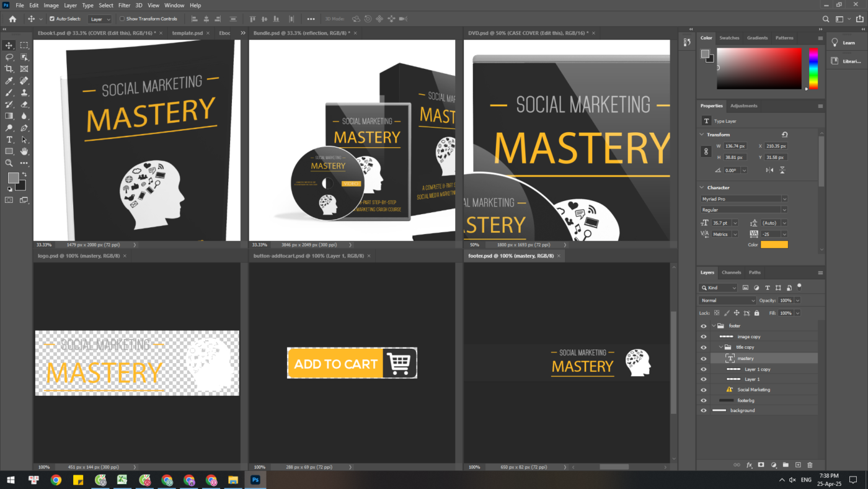Select the Horizontal Type tool
Viewport: 868px width, 489px height.
coord(9,140)
